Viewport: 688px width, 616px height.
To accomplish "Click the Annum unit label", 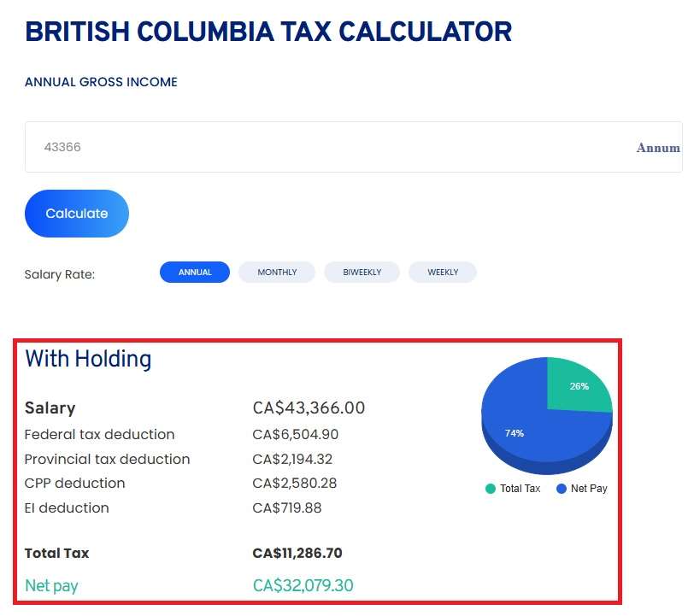I will (657, 147).
